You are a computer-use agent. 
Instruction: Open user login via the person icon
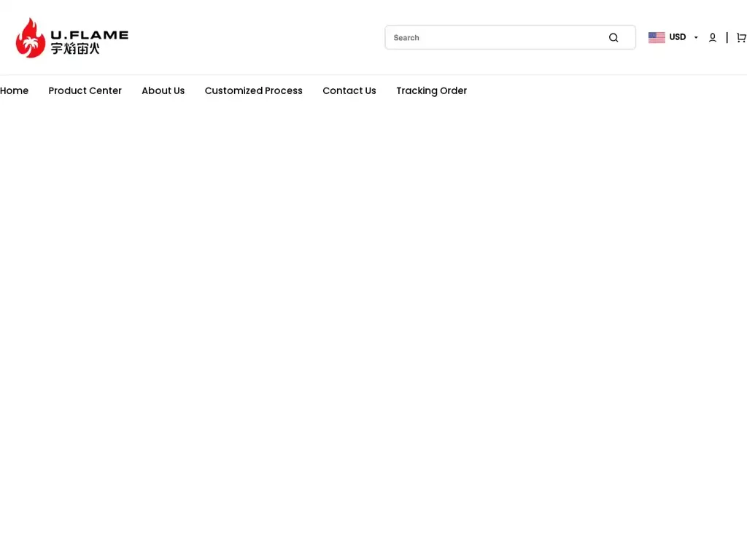[x=712, y=37]
